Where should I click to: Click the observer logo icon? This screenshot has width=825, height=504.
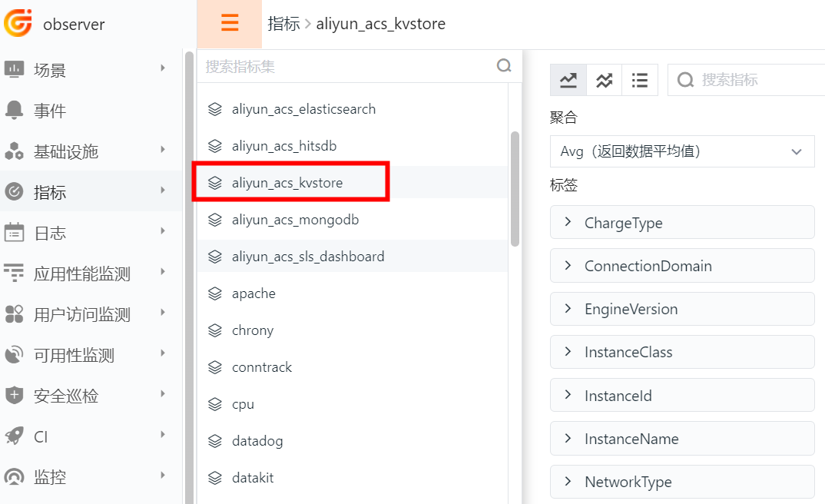[18, 22]
